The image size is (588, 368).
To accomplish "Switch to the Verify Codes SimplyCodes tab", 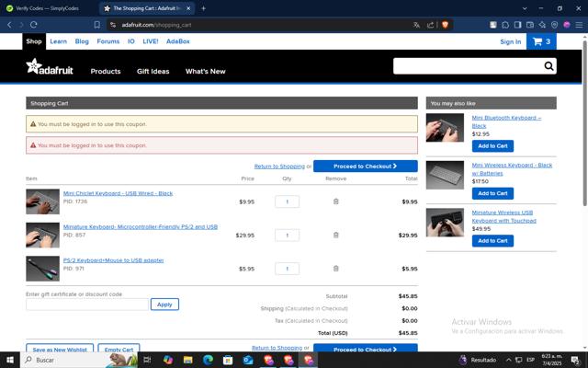I will [47, 8].
